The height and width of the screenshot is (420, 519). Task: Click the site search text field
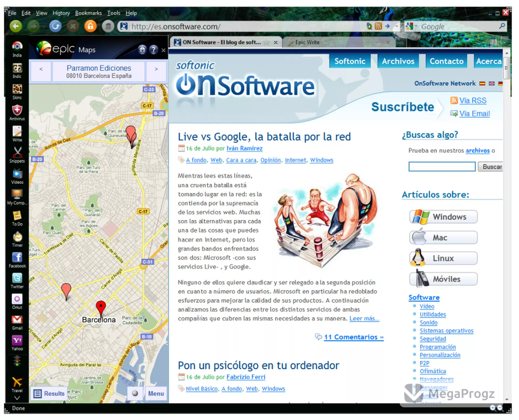coord(442,167)
